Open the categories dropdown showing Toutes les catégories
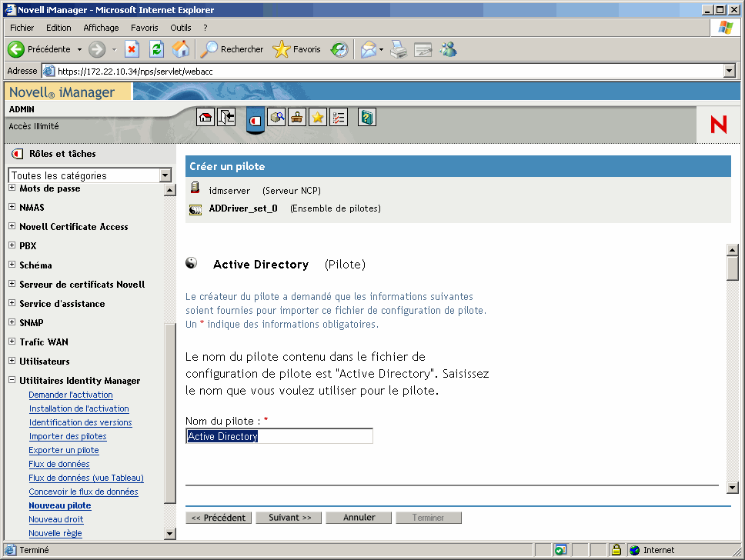This screenshot has width=745, height=560. point(163,175)
